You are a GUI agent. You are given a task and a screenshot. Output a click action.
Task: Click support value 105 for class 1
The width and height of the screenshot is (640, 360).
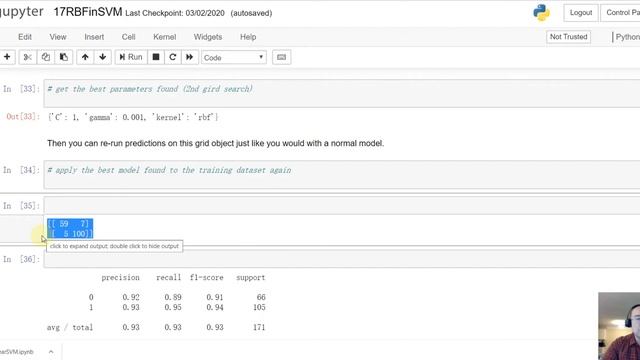[x=259, y=307]
